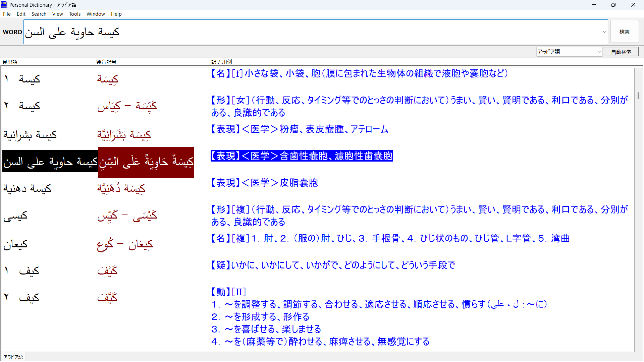Click in the WORD search input field
The image size is (644, 362).
(x=302, y=32)
